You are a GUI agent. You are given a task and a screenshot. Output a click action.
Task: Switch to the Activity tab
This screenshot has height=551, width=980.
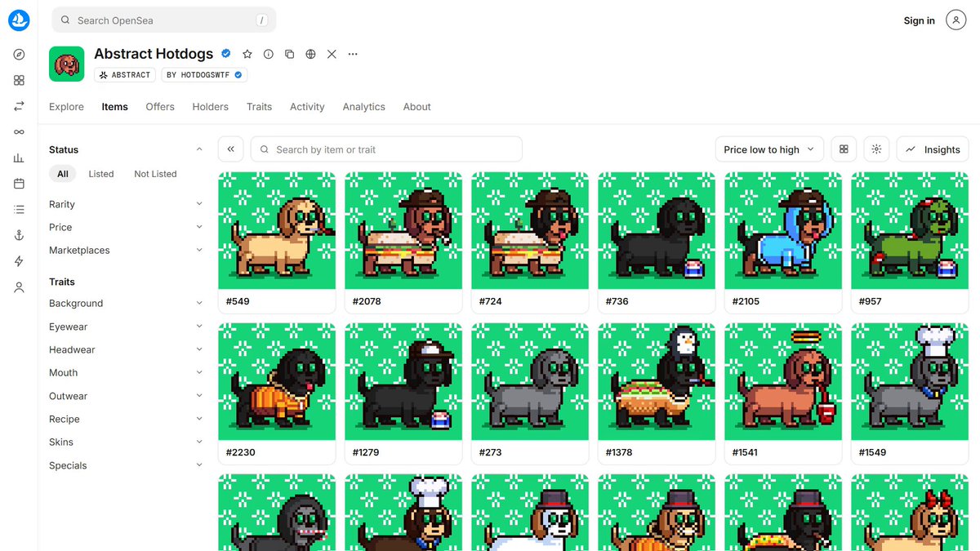pyautogui.click(x=307, y=107)
